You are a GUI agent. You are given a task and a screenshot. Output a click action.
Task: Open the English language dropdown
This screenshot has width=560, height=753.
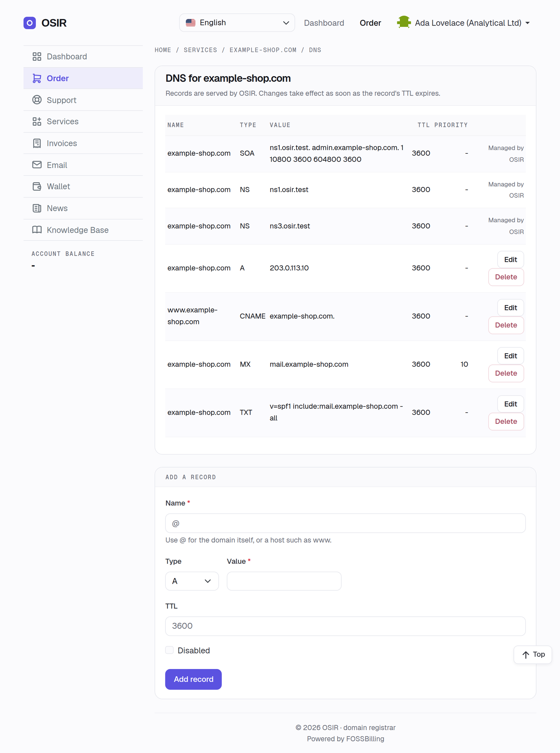tap(237, 23)
